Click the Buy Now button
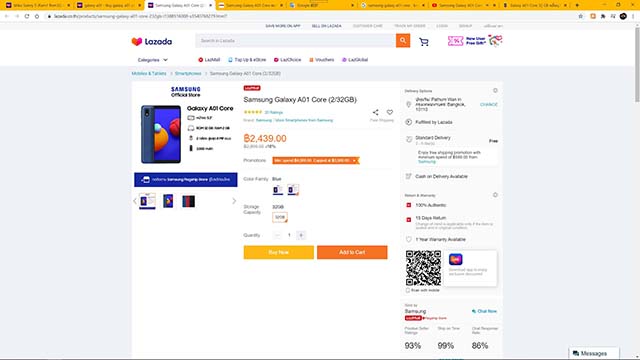Viewport: 640px width, 360px height. click(x=279, y=252)
